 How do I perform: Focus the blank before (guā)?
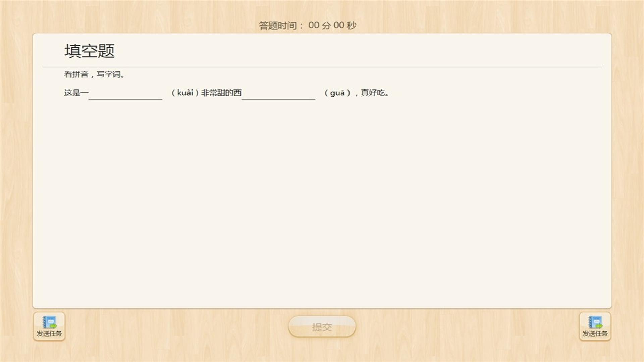tap(278, 93)
